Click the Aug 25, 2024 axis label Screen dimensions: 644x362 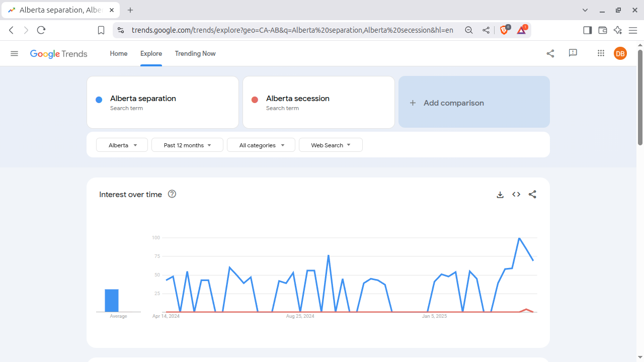(300, 316)
